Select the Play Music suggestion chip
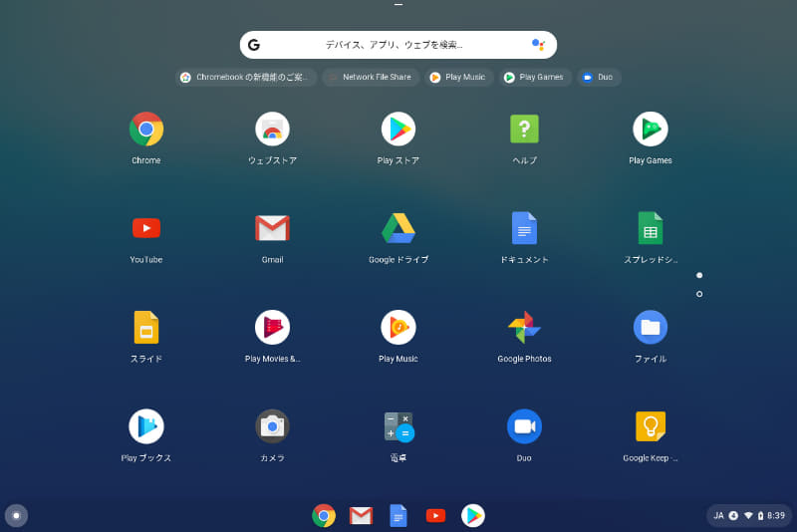This screenshot has height=532, width=797. click(x=459, y=78)
